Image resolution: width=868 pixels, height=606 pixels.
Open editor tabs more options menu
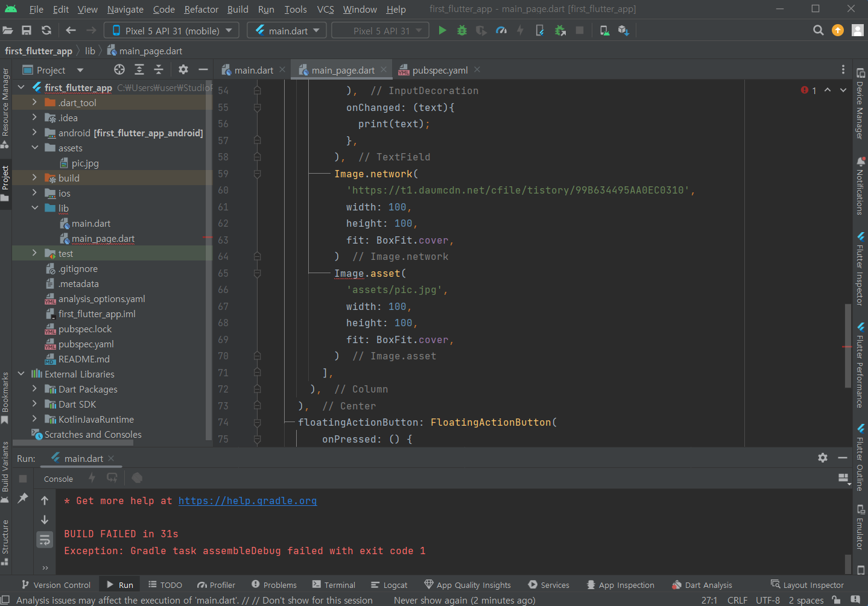tap(843, 70)
